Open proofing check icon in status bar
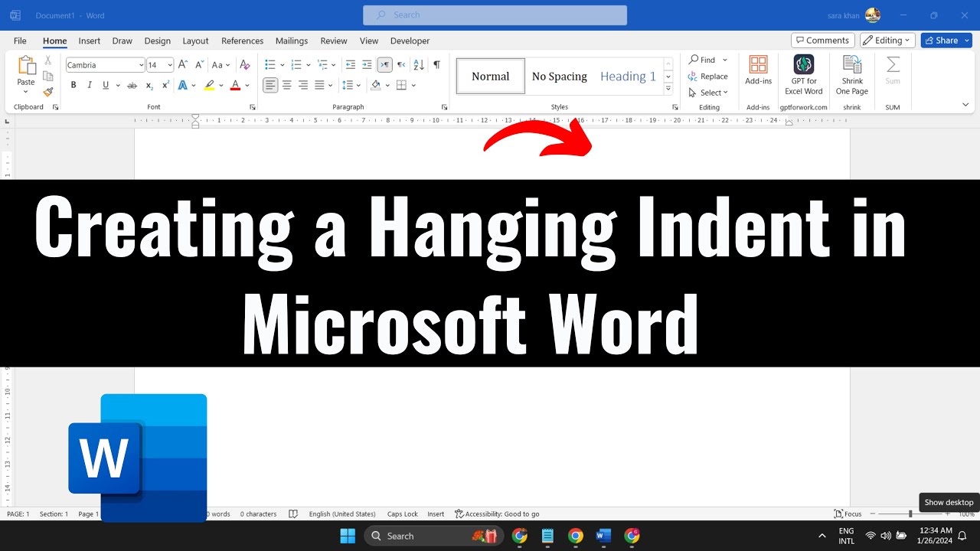This screenshot has width=980, height=551. (x=292, y=514)
